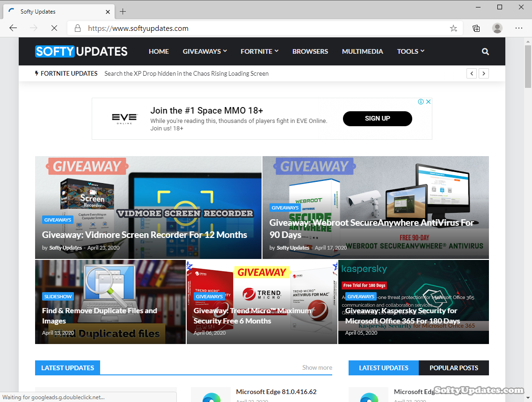The image size is (532, 402).
Task: Click GIVEAWAYS tag on Vidmore article
Action: click(58, 220)
